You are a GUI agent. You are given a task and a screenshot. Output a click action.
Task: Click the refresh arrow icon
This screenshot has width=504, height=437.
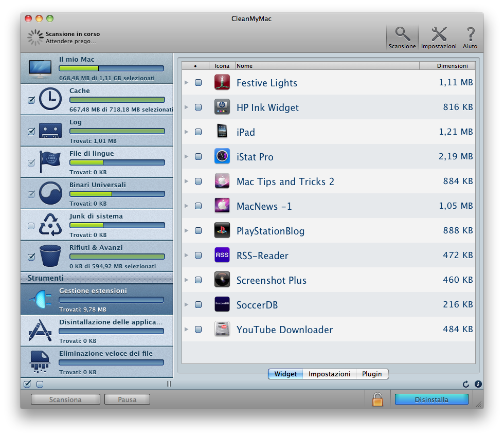(x=466, y=384)
